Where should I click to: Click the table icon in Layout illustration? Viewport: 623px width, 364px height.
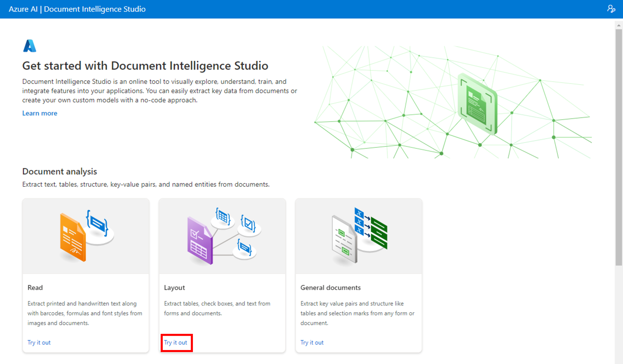(222, 217)
